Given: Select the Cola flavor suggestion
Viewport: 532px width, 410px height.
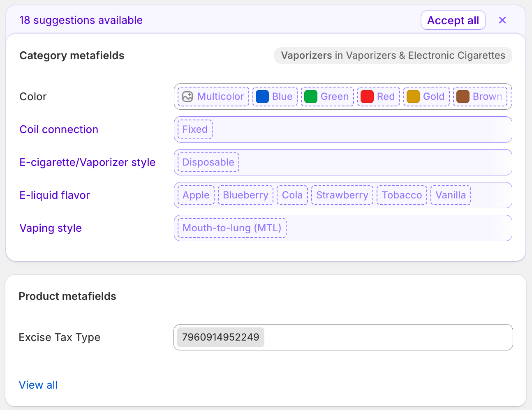Looking at the screenshot, I should (292, 195).
